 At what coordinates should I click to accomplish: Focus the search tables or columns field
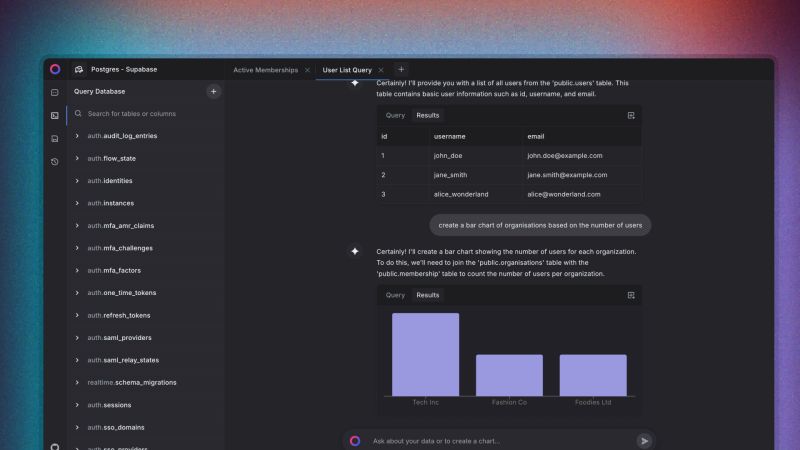point(145,114)
